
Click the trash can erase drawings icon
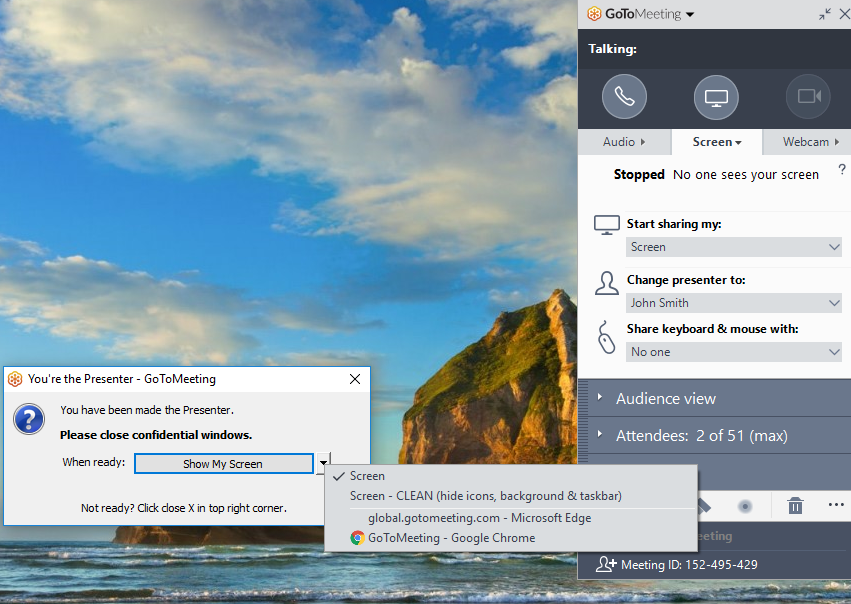point(795,505)
